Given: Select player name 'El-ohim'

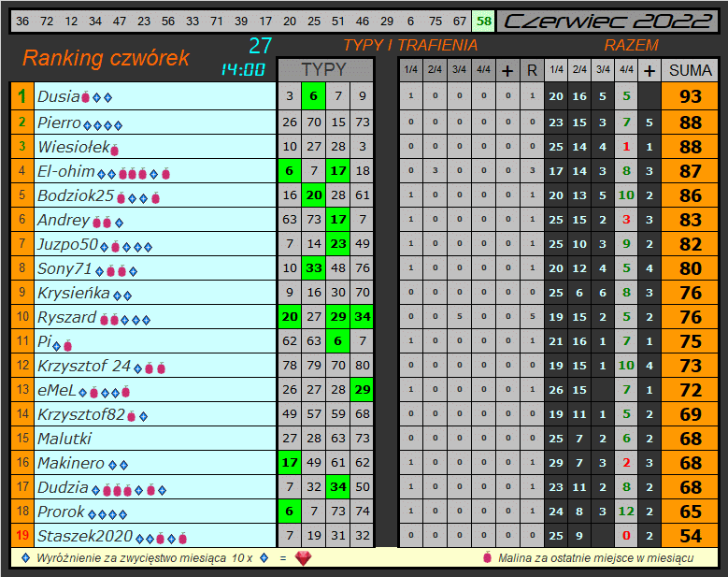Looking at the screenshot, I should [x=66, y=171].
